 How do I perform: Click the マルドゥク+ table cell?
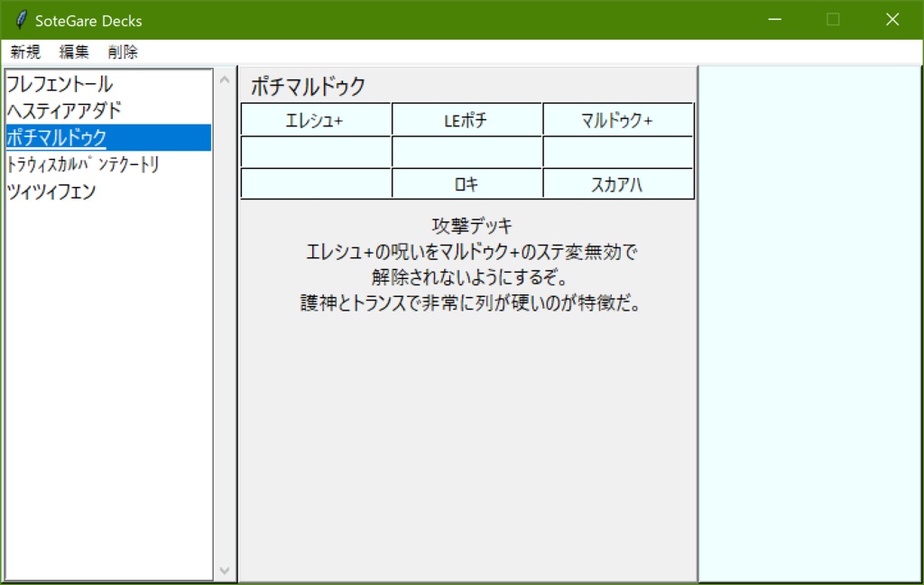(x=618, y=120)
